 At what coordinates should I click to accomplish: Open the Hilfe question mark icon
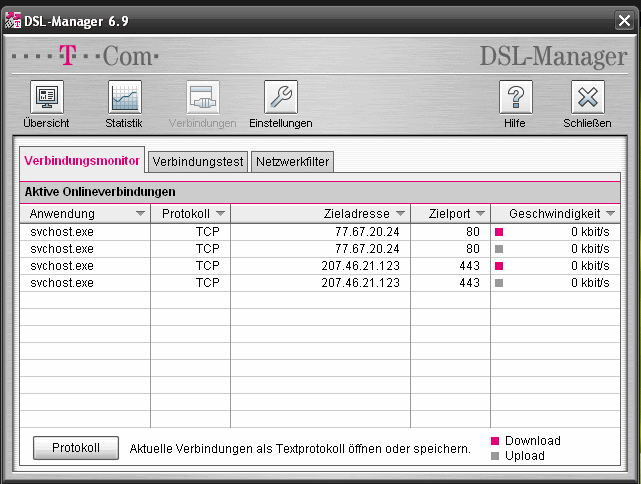click(515, 97)
